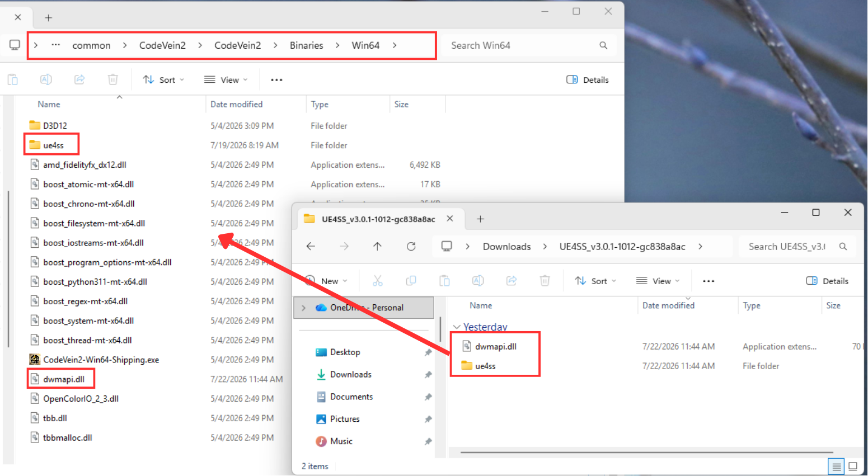Toggle Details pane in Win64 window
This screenshot has width=868, height=476.
588,80
